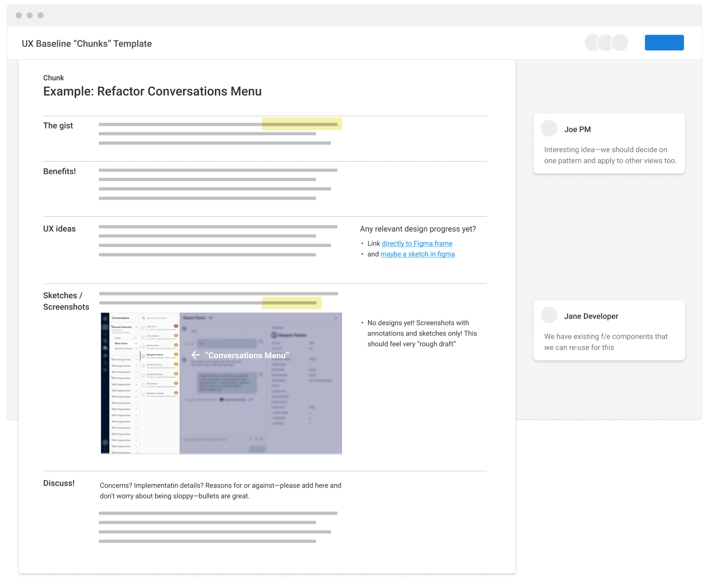Select the Most Active menu item
Image resolution: width=706 pixels, height=588 pixels.
coord(121,343)
